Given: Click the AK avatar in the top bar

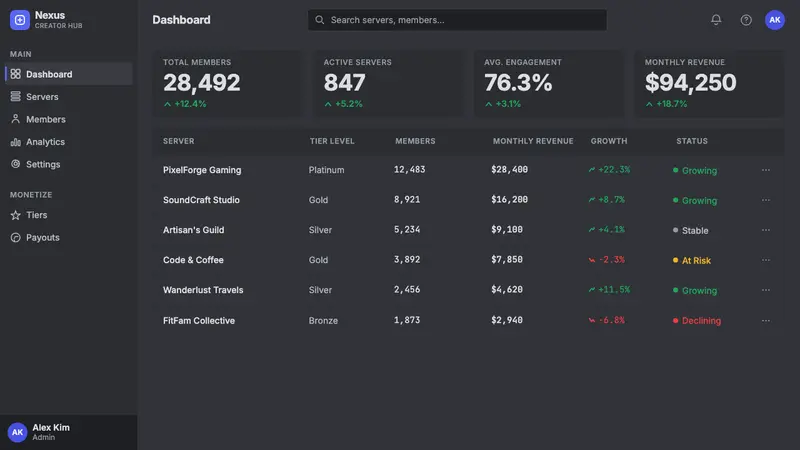Looking at the screenshot, I should pos(774,20).
